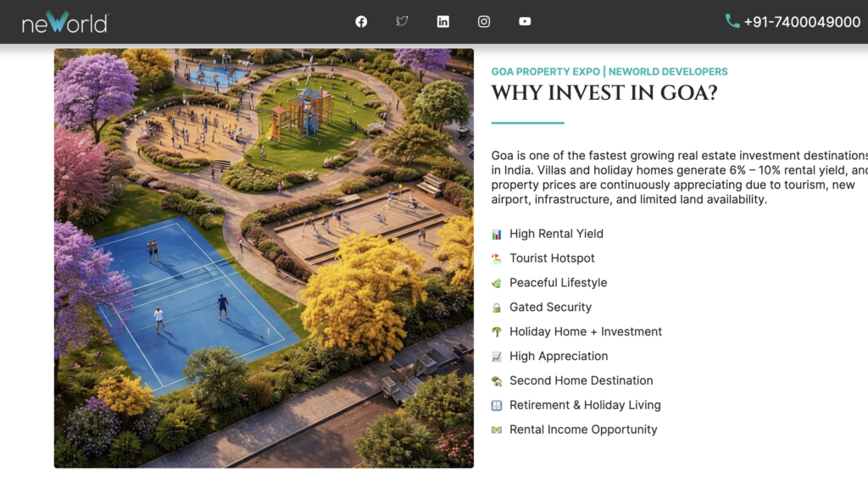Click the leaf icon beside Peaceful Lifestyle
Viewport: 868px width, 504px height.
pos(497,283)
